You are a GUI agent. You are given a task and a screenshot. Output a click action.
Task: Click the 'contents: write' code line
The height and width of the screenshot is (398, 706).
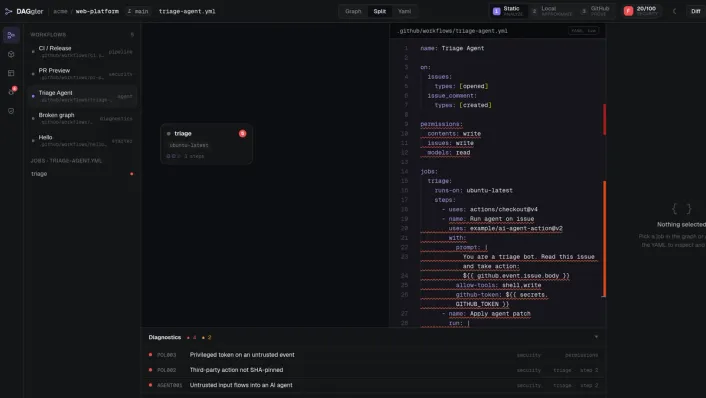(x=454, y=134)
